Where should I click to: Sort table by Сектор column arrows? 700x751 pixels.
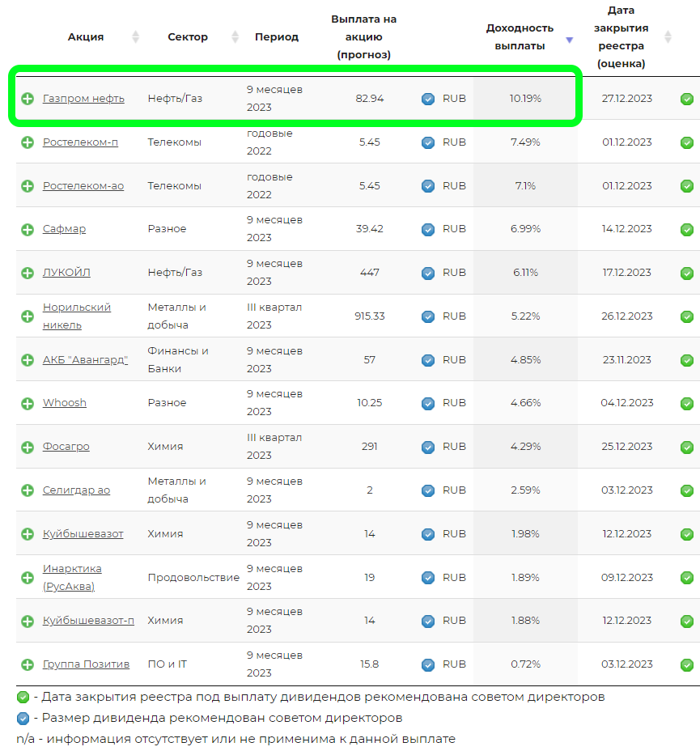coord(235,37)
